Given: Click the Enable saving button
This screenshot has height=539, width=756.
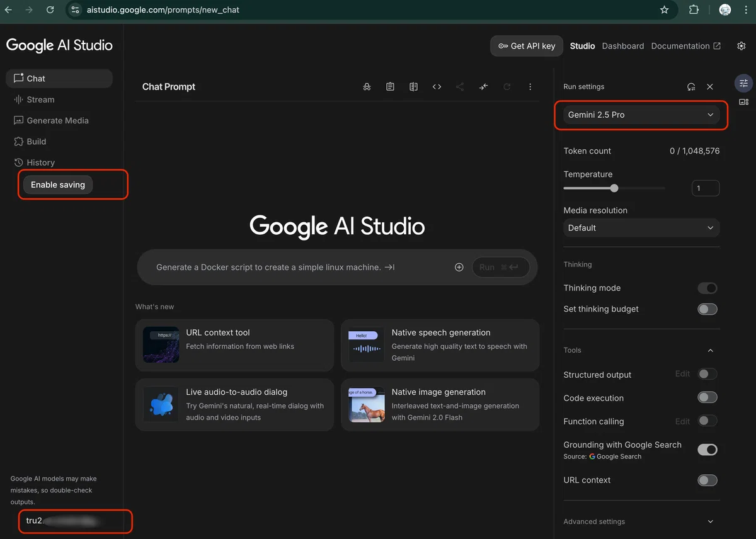Looking at the screenshot, I should (x=58, y=184).
